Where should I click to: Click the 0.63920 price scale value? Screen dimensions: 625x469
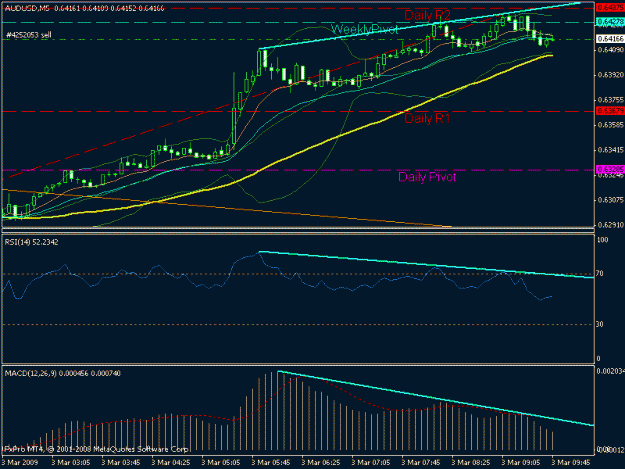point(610,75)
